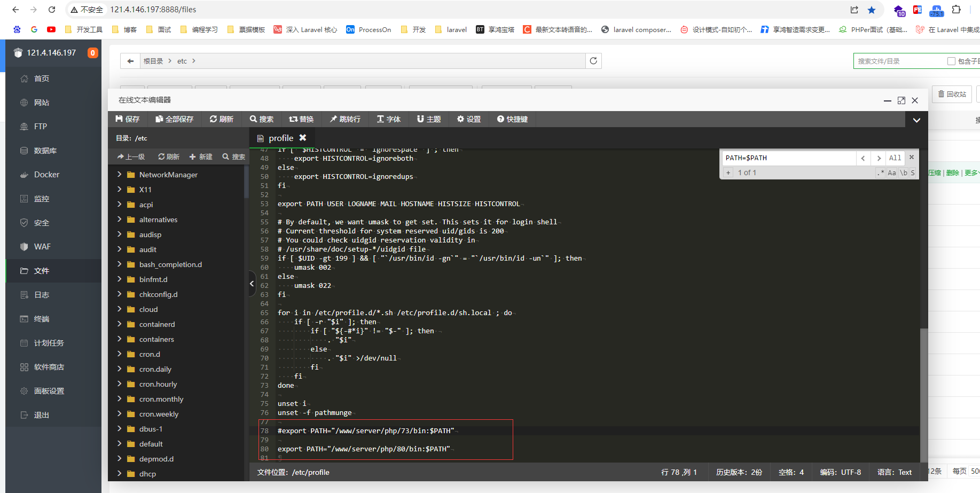Select the cron.daily folder
This screenshot has width=980, height=493.
tap(155, 369)
